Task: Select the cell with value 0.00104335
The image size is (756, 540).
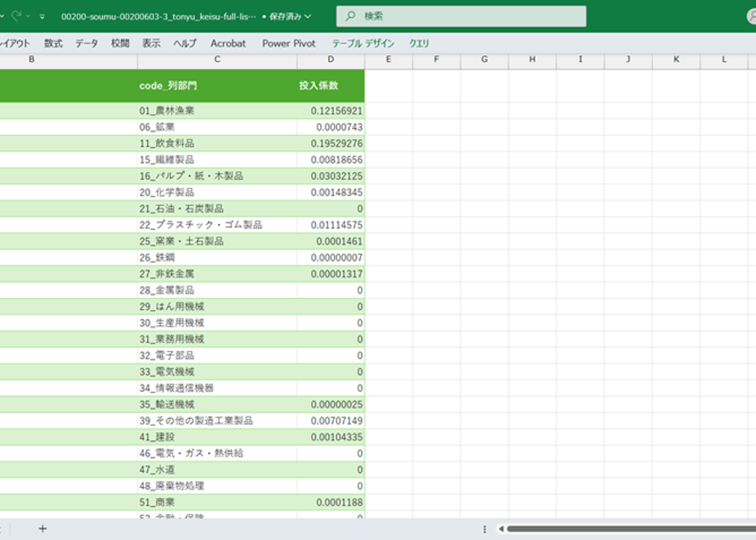Action: pos(331,437)
